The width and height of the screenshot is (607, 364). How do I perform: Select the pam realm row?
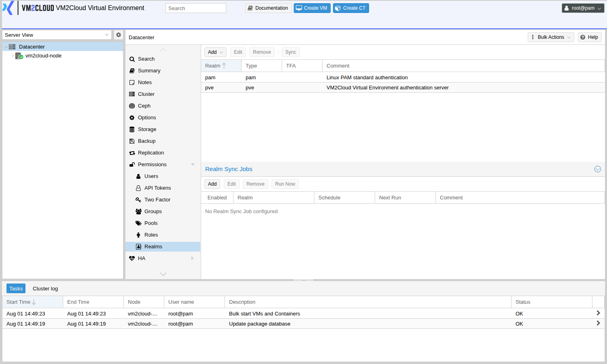tap(403, 78)
